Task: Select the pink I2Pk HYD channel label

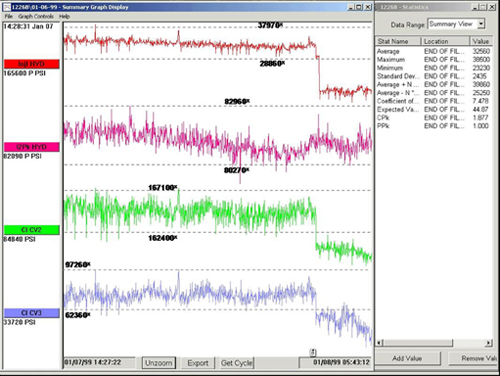Action: click(32, 147)
